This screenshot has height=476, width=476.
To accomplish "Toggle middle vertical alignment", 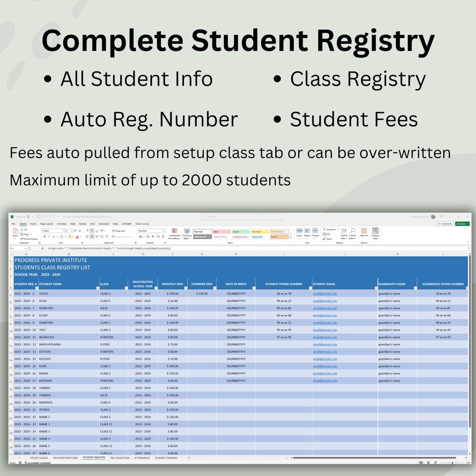I will coord(92,231).
